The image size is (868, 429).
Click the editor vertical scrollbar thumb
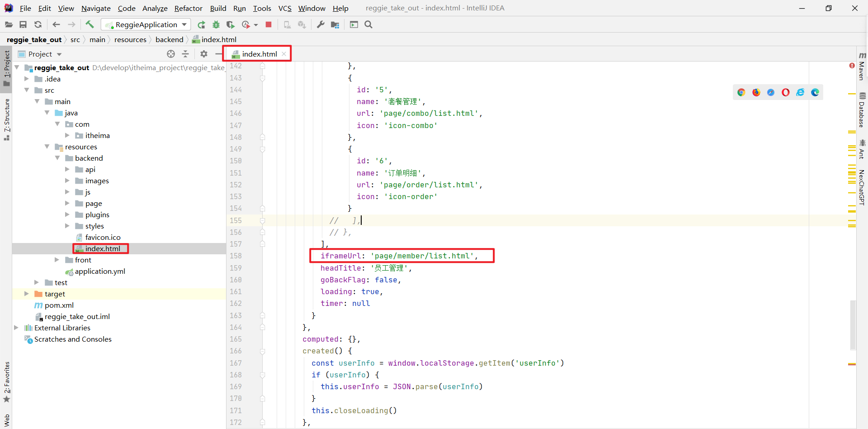pos(853,325)
